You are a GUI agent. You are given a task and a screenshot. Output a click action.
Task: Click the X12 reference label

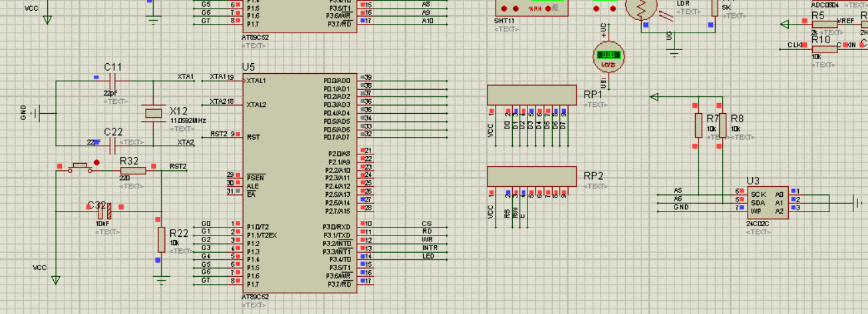pyautogui.click(x=178, y=110)
